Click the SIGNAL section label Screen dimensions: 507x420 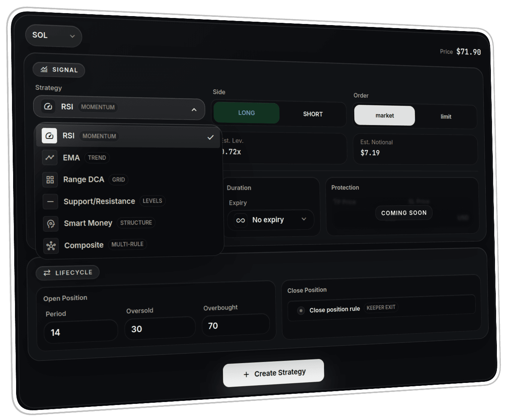click(x=65, y=70)
